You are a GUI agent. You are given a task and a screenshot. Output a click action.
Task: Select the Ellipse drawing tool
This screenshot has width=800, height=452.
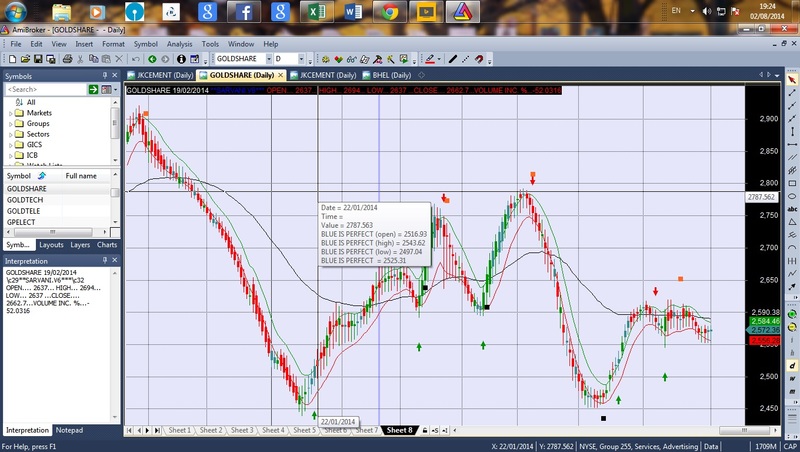pos(792,196)
